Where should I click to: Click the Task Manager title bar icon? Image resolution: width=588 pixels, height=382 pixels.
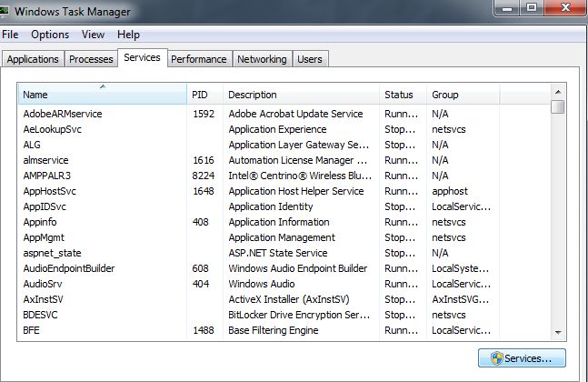pyautogui.click(x=4, y=11)
